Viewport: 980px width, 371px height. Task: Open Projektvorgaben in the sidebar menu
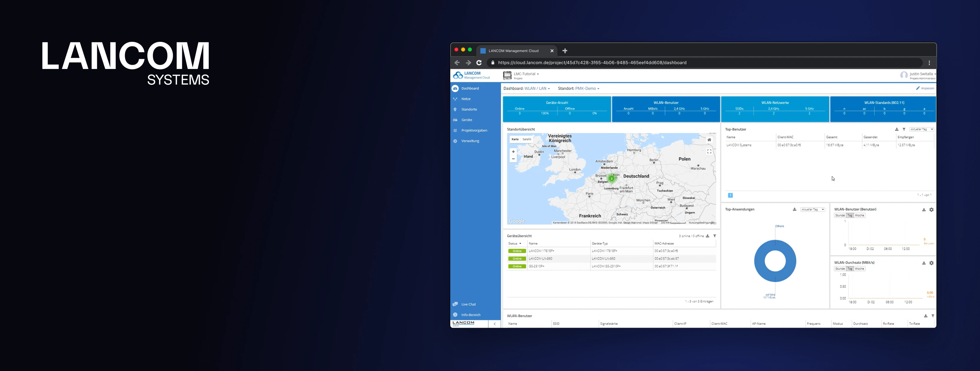(474, 130)
